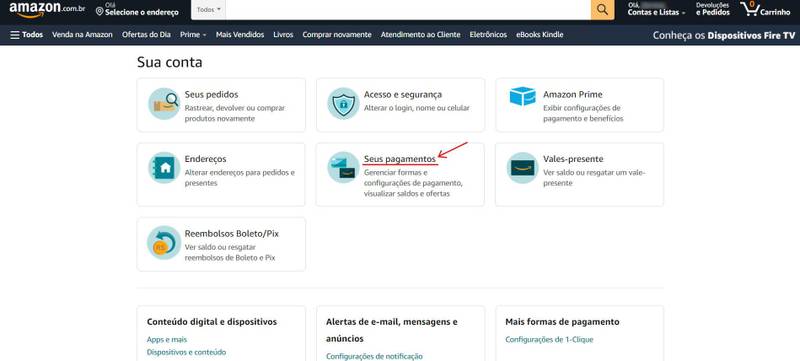Click the Endereços address book icon

(164, 168)
